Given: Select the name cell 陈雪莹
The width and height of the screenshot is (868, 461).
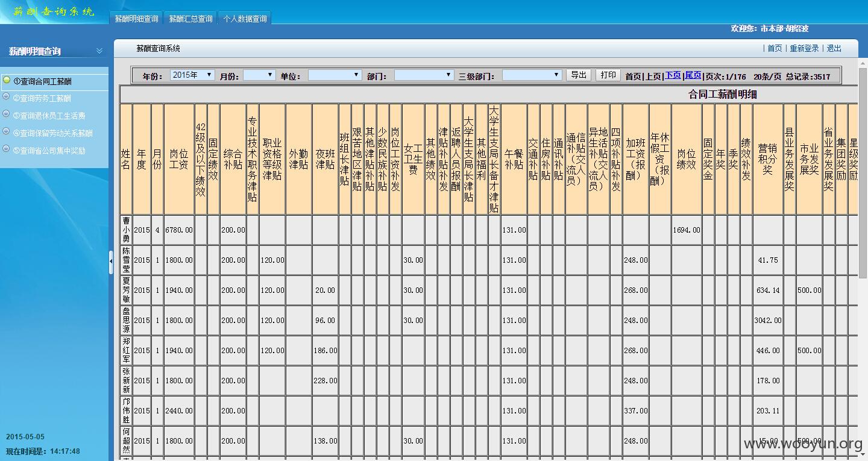Looking at the screenshot, I should coord(126,260).
